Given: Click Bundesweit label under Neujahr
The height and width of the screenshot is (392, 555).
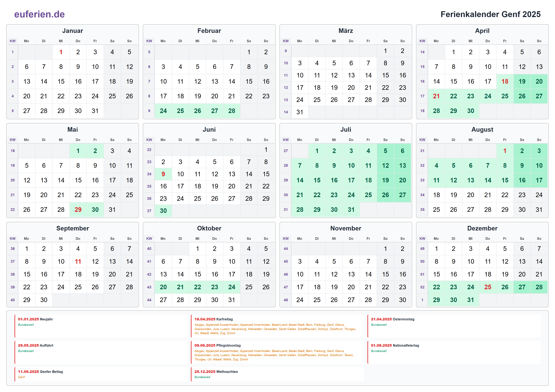Looking at the screenshot, I should point(26,325).
